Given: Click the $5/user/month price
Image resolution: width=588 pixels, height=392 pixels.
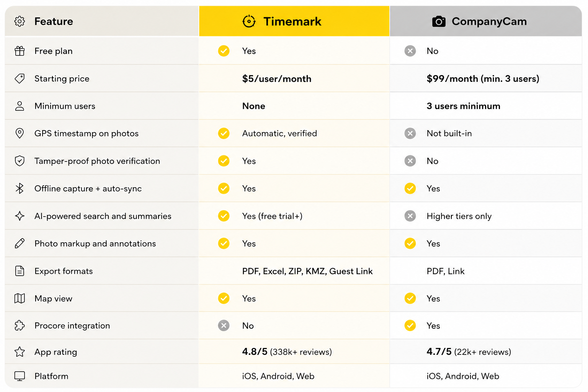Looking at the screenshot, I should point(277,79).
